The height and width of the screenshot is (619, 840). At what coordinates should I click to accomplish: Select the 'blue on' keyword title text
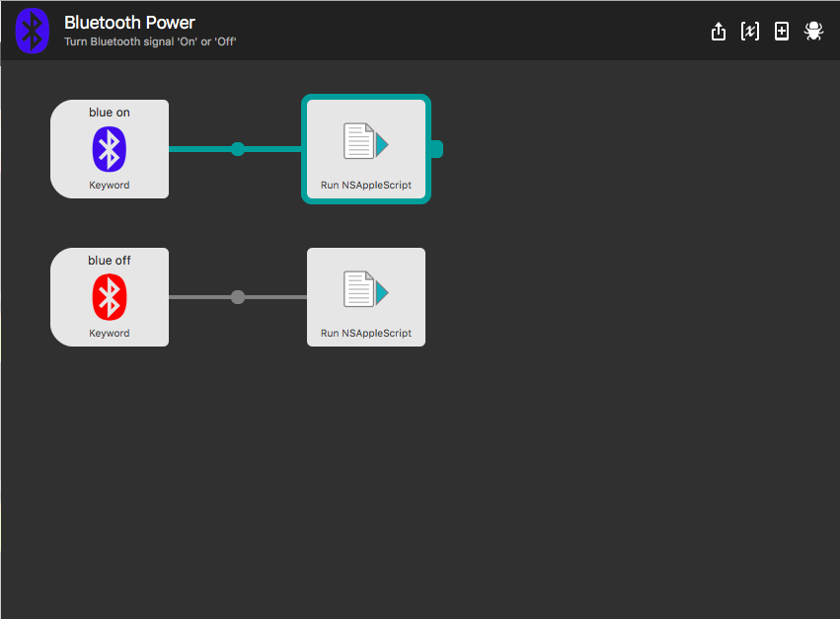[x=110, y=113]
